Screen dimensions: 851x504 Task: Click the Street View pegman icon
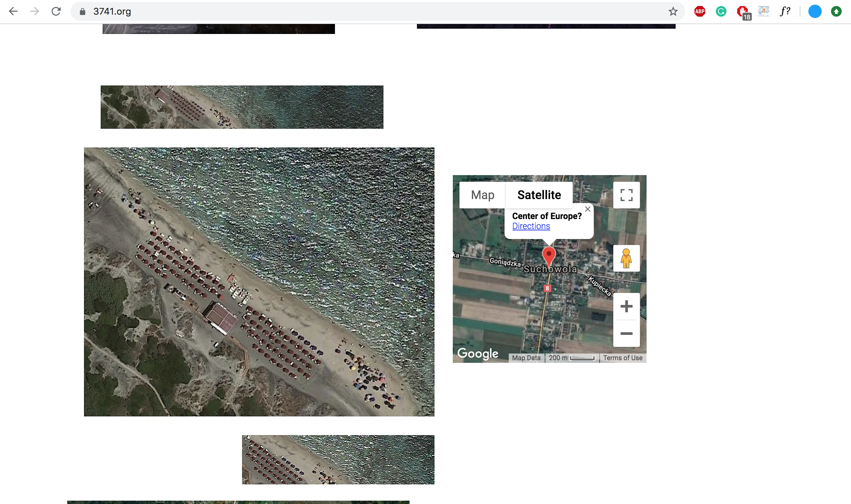coord(626,258)
